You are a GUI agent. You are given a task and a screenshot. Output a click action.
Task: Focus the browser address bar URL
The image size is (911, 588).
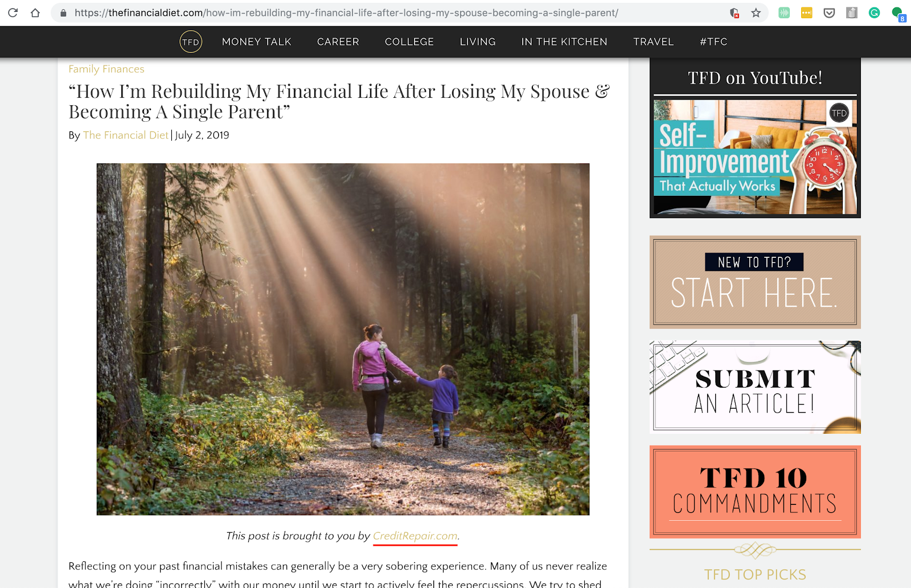pyautogui.click(x=346, y=13)
